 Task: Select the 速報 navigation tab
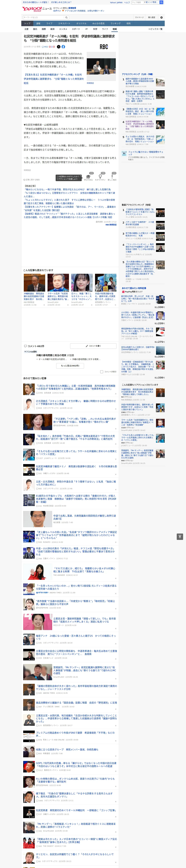[38, 24]
